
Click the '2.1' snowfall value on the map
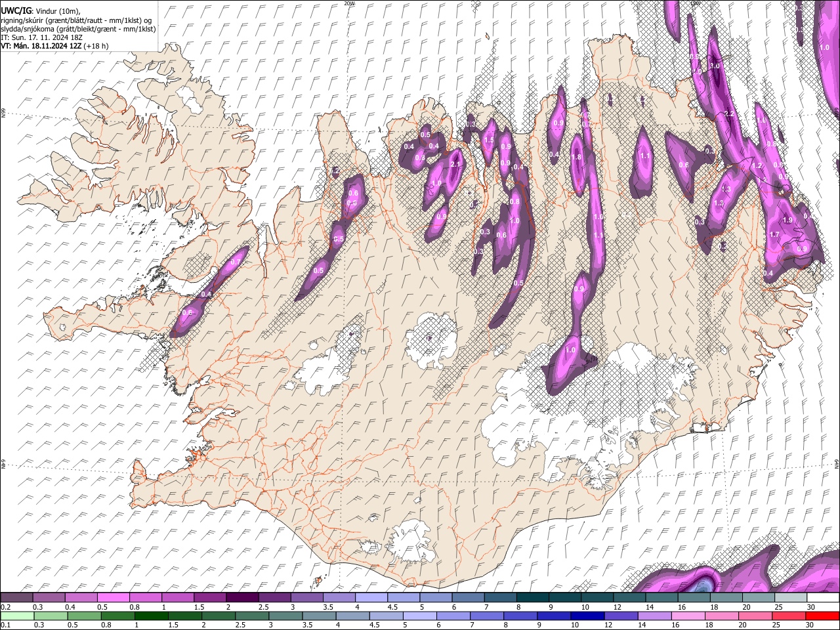coord(455,164)
